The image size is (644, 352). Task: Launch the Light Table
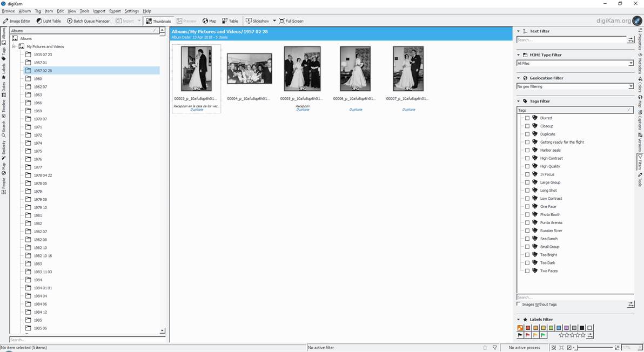(49, 21)
